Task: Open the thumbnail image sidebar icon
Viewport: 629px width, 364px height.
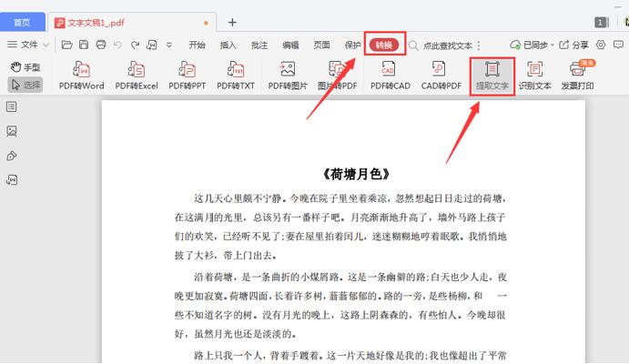Action: pyautogui.click(x=12, y=131)
